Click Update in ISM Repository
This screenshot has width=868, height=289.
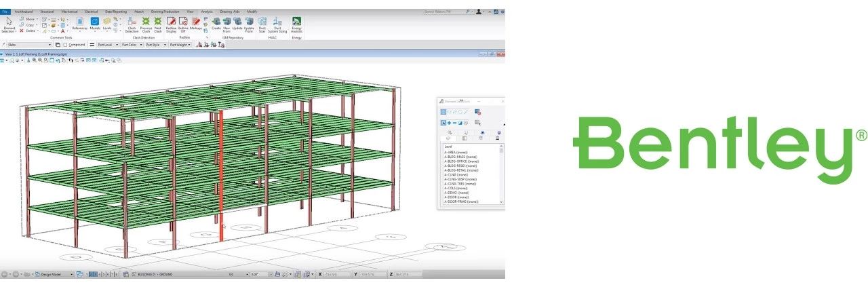coord(237,24)
